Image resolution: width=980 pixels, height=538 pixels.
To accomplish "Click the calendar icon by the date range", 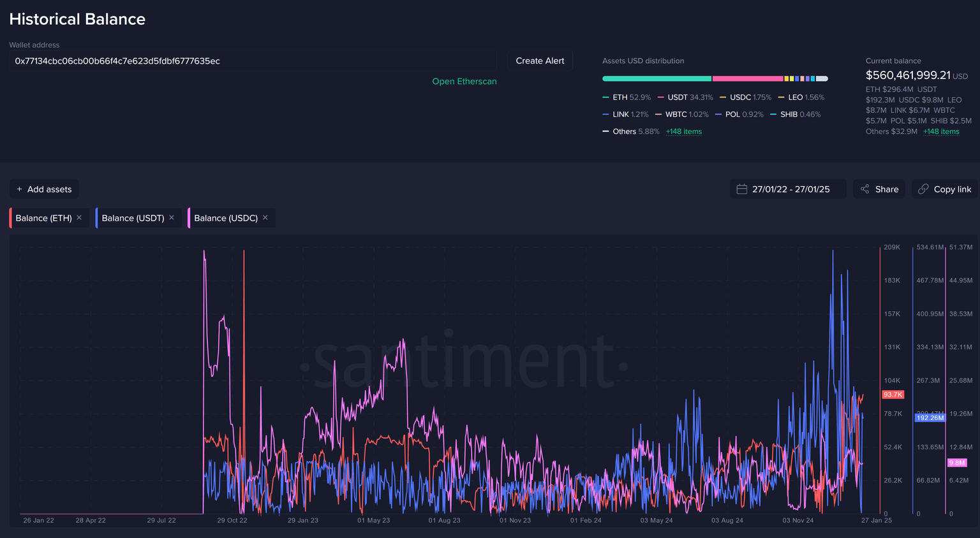I will click(741, 189).
